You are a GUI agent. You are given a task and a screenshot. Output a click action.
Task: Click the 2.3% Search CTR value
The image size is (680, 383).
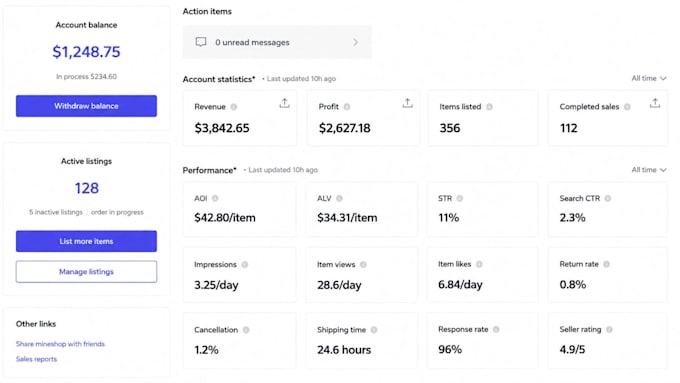click(572, 218)
